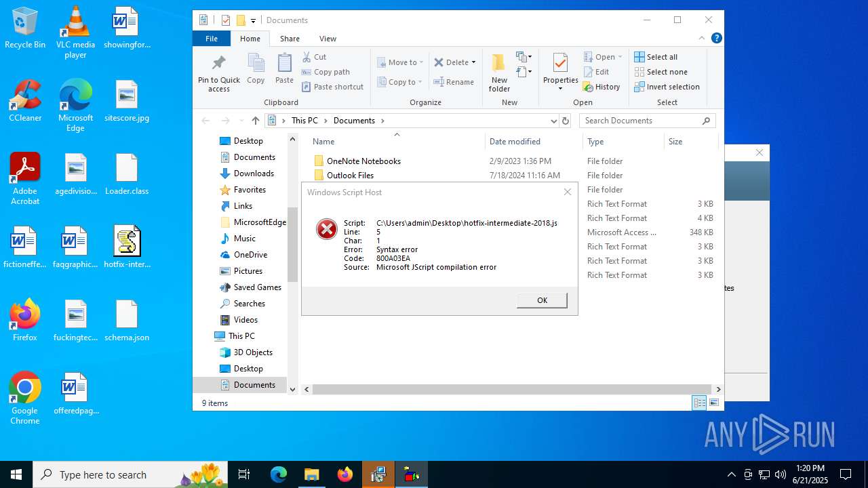The height and width of the screenshot is (488, 868).
Task: Expand the Open dropdown arrow
Action: tap(619, 57)
